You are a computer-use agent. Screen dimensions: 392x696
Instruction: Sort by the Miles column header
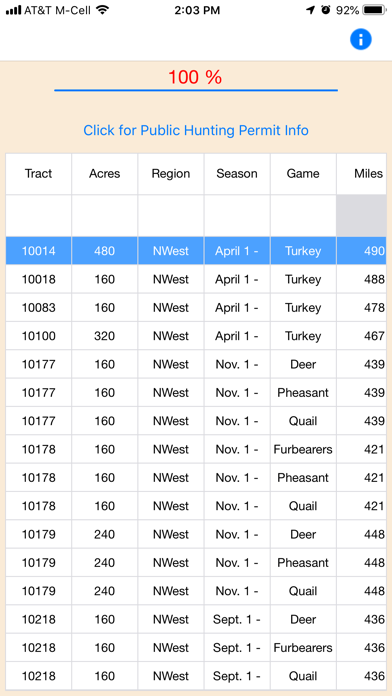tap(361, 174)
